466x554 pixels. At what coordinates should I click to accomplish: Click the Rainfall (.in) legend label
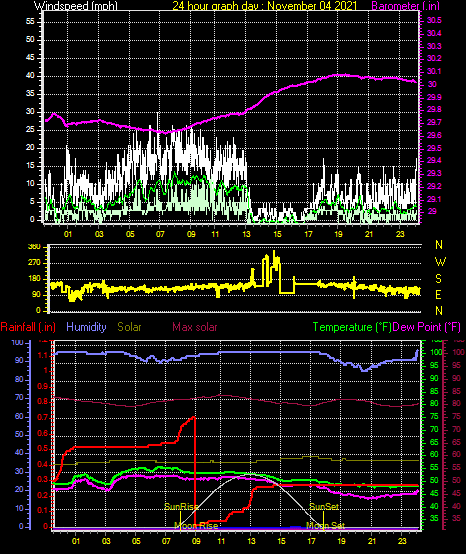[x=28, y=327]
